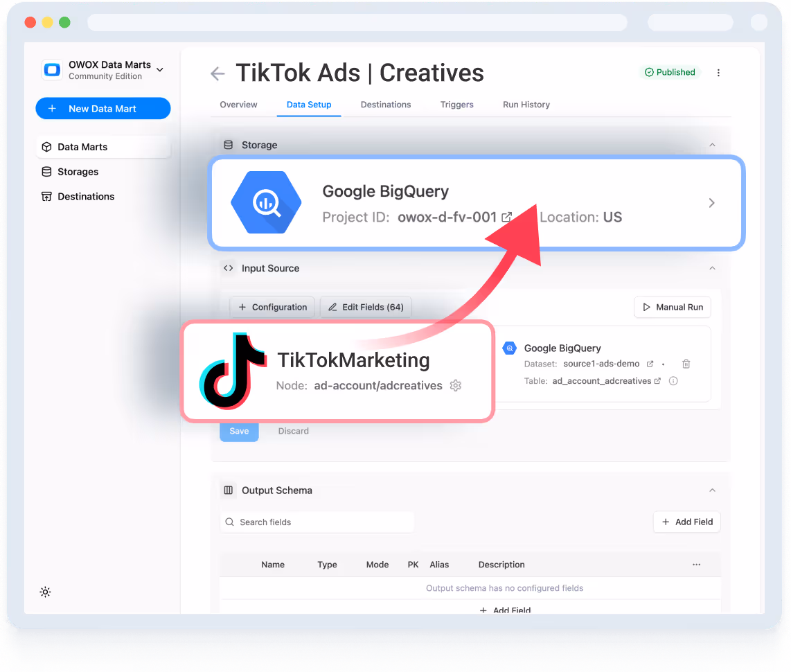The height and width of the screenshot is (672, 791).
Task: Click the Input Source code brackets icon
Action: click(x=228, y=268)
